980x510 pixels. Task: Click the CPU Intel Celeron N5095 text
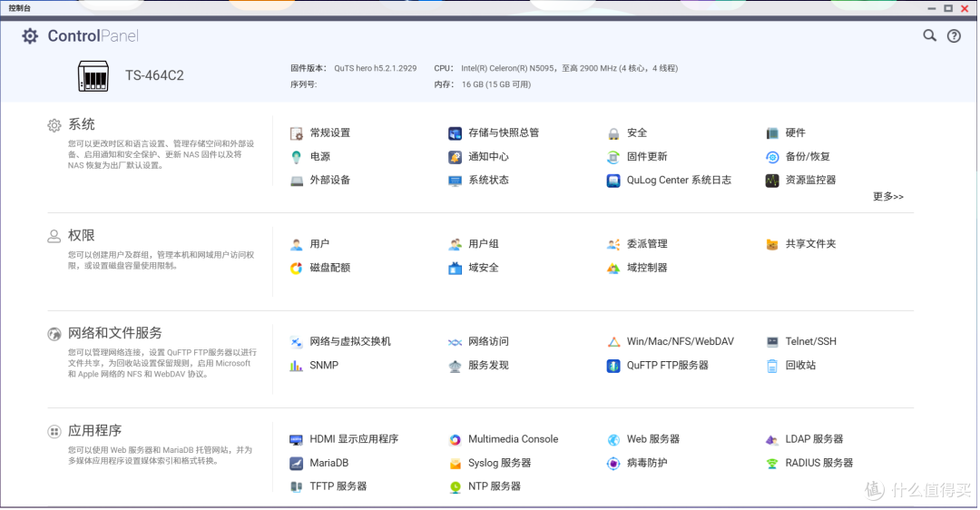[x=569, y=68]
